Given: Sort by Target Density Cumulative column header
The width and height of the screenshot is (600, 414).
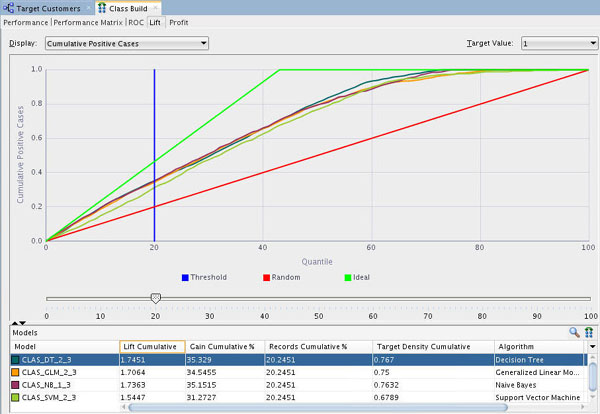Looking at the screenshot, I should [433, 347].
